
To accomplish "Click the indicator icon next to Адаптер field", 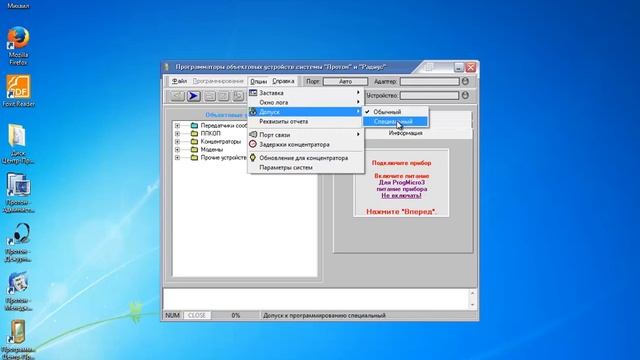I will pyautogui.click(x=465, y=81).
